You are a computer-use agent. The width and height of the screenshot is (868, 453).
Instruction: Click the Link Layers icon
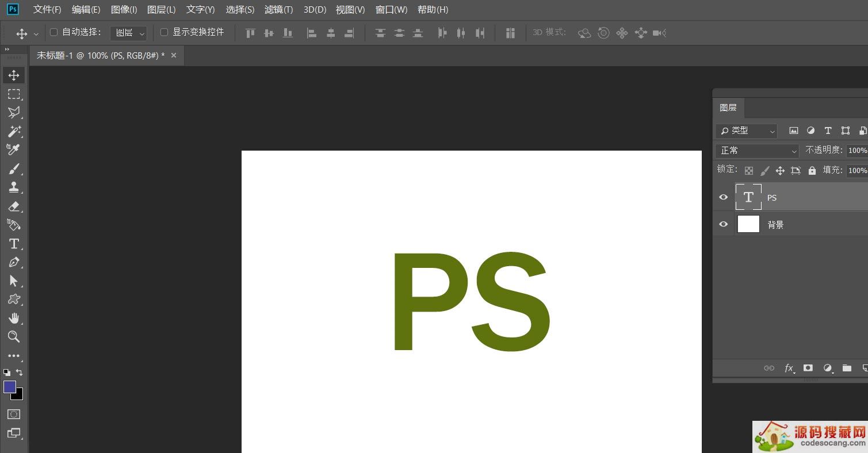[769, 368]
